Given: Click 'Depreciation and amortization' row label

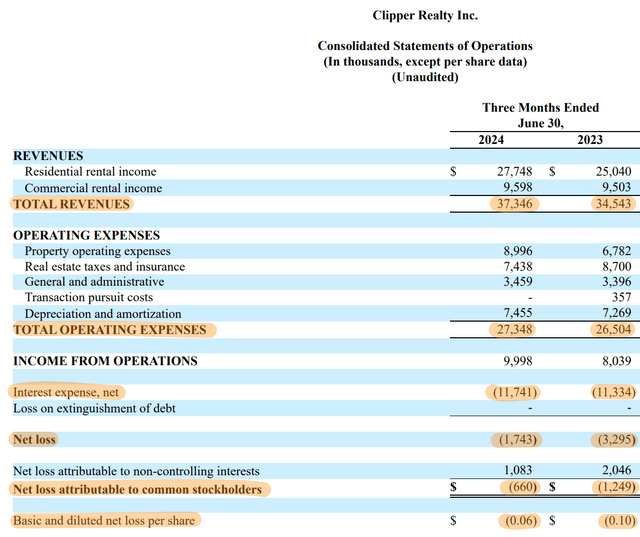Looking at the screenshot, I should click(x=103, y=313).
